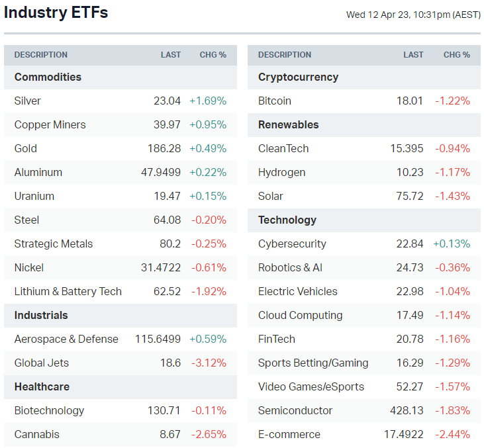Screen dimensions: 484x448
Task: Open the Cybersecurity ETF
Action: pos(292,244)
